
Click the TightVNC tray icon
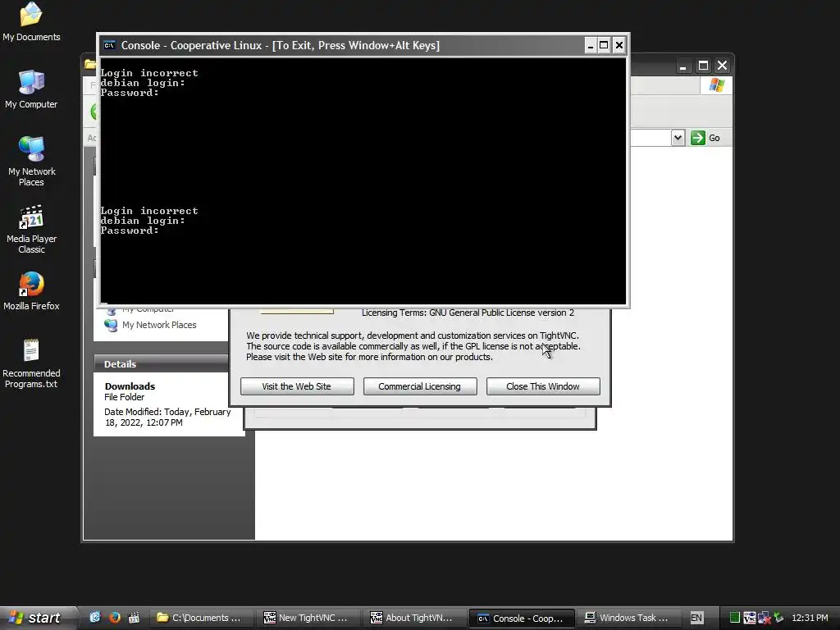click(x=749, y=618)
